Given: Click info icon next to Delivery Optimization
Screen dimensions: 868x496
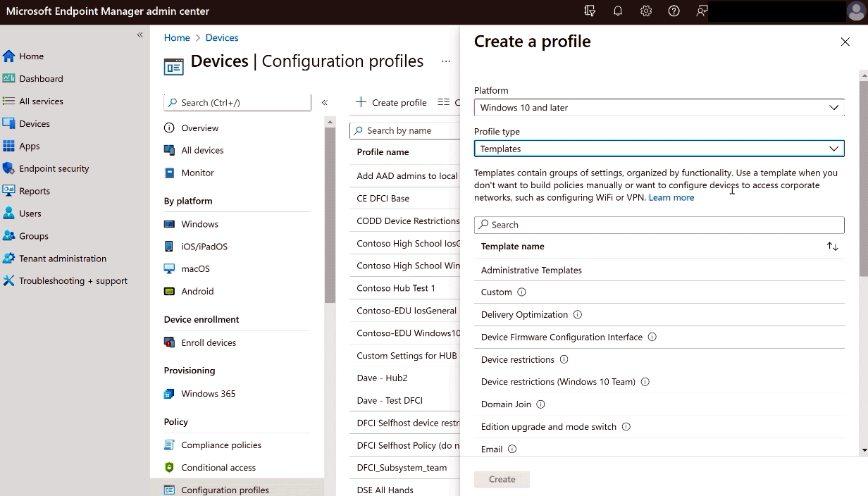Looking at the screenshot, I should tap(578, 315).
